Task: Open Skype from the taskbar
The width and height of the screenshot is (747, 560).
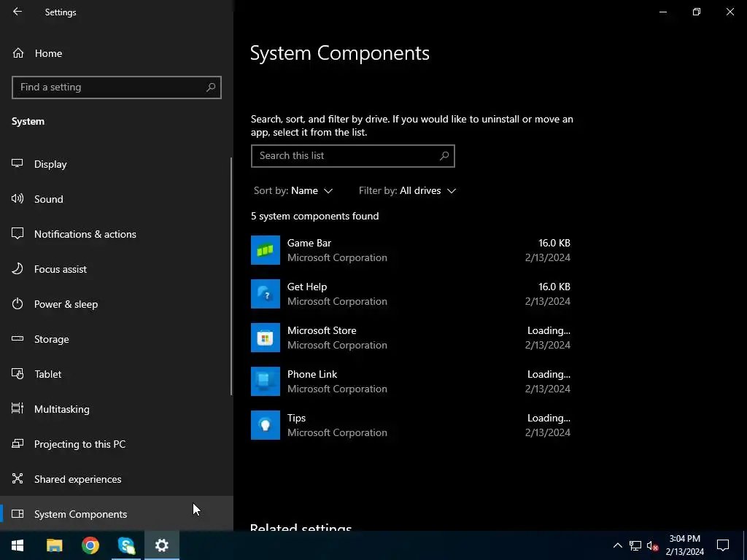Action: click(x=126, y=545)
